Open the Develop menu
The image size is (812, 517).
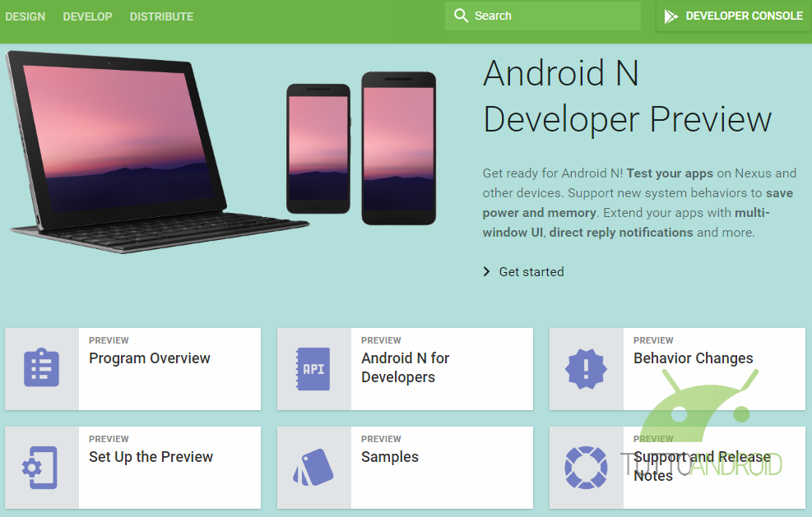(87, 16)
